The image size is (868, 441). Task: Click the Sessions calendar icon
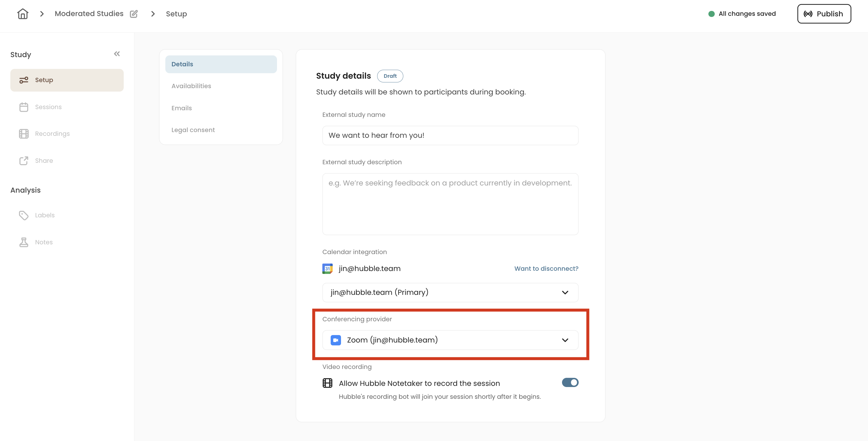[x=24, y=107]
